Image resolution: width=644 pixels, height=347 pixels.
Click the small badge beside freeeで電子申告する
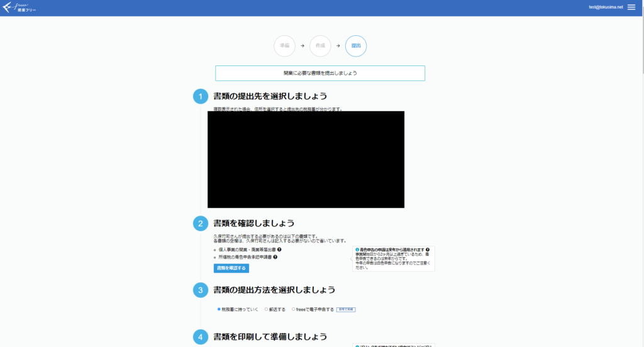coord(346,309)
